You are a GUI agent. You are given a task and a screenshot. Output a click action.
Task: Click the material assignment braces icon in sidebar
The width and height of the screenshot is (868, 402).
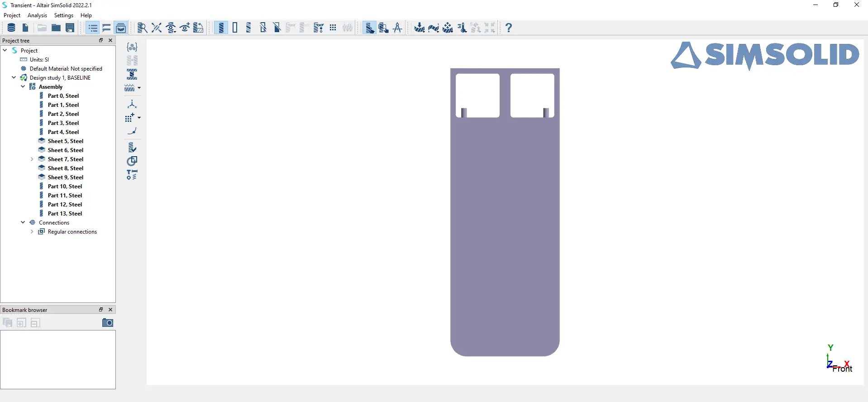(x=132, y=47)
